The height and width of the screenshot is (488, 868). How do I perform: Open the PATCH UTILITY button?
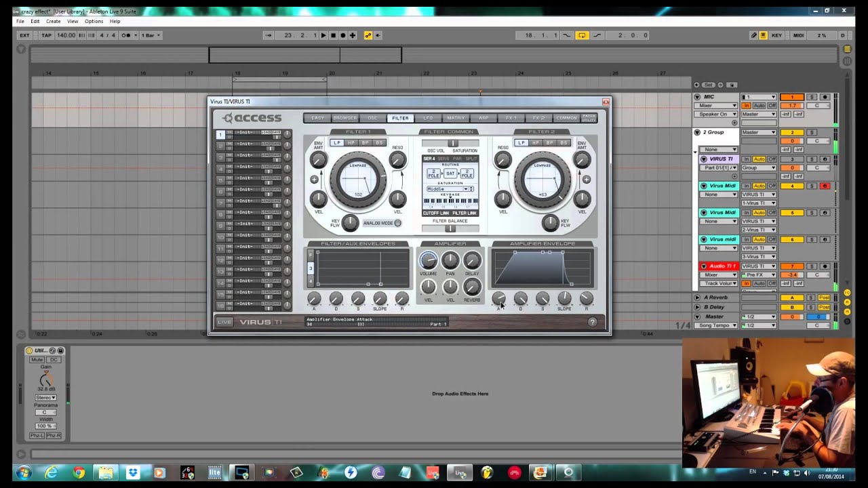tap(589, 118)
